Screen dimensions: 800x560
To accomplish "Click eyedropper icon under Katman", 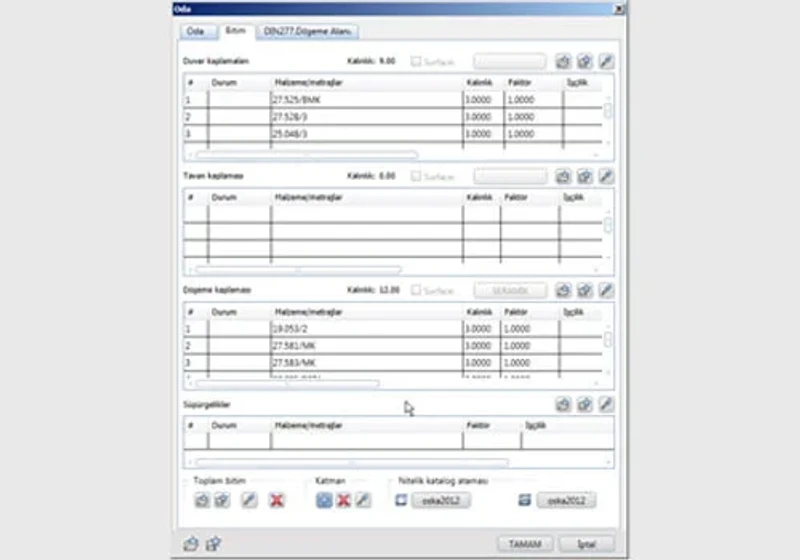I will pyautogui.click(x=363, y=500).
